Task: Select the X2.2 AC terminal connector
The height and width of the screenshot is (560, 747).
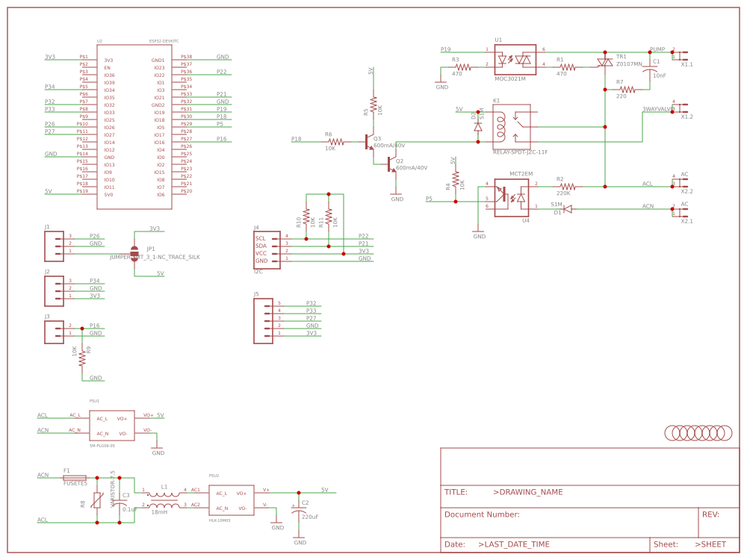Action: 681,182
